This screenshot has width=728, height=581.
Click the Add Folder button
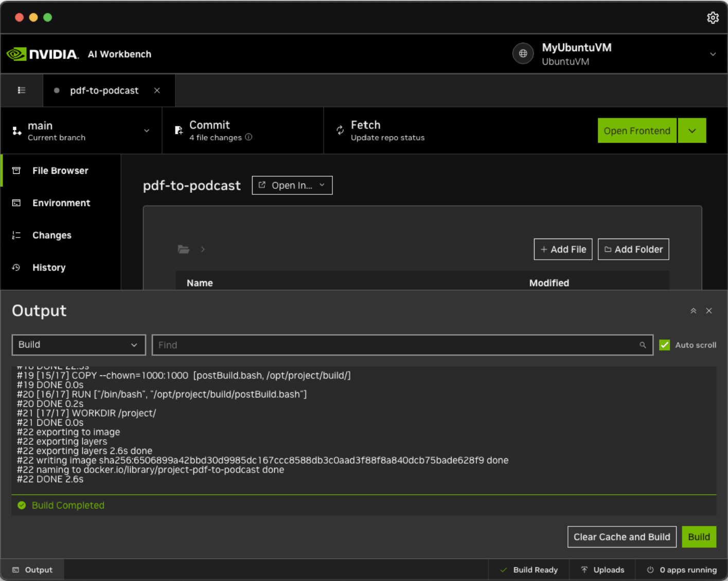click(633, 249)
